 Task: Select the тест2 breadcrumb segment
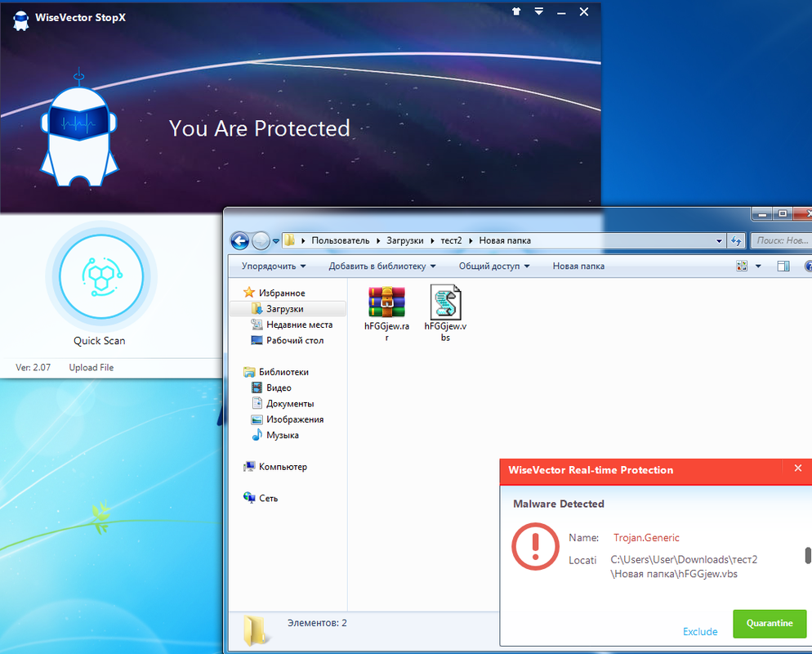click(x=451, y=240)
